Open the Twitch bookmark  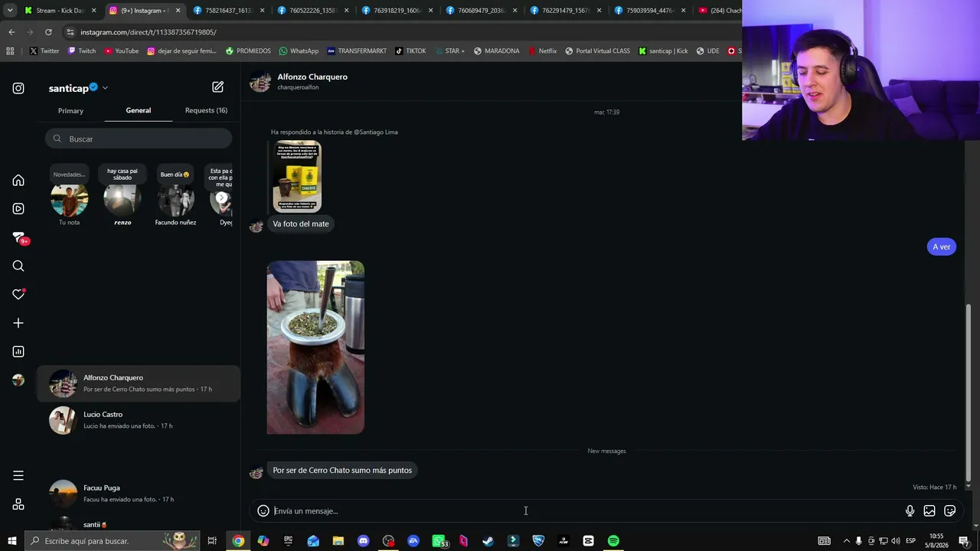tap(82, 51)
